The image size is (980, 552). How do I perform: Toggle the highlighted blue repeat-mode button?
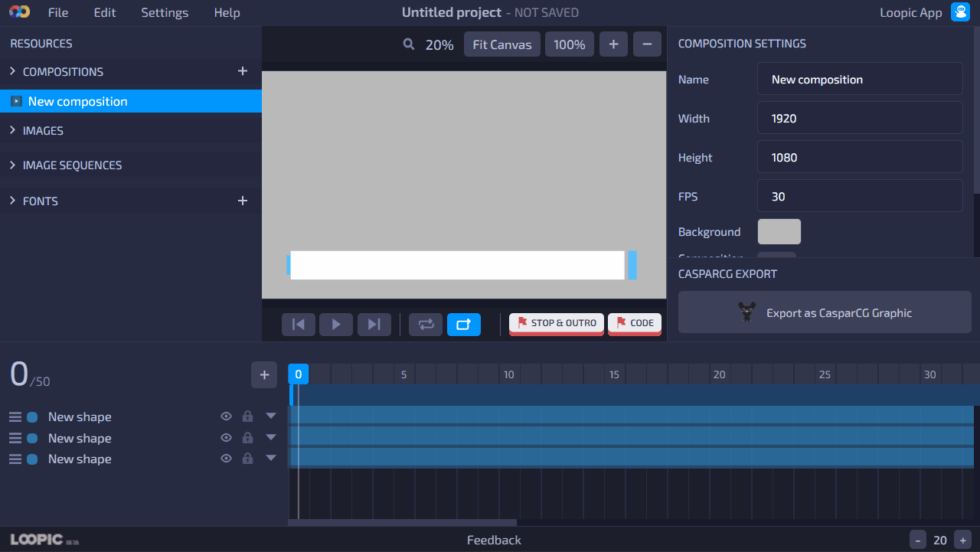[464, 325]
